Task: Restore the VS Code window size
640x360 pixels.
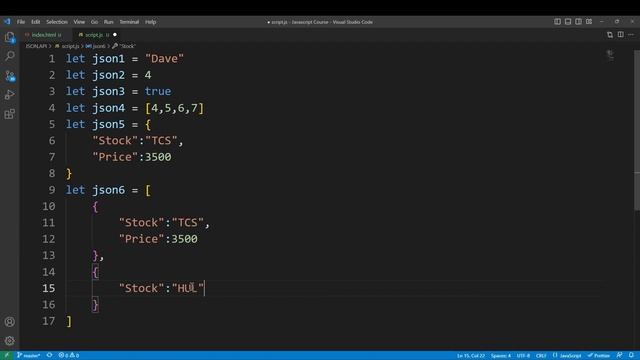Action: [x=617, y=22]
